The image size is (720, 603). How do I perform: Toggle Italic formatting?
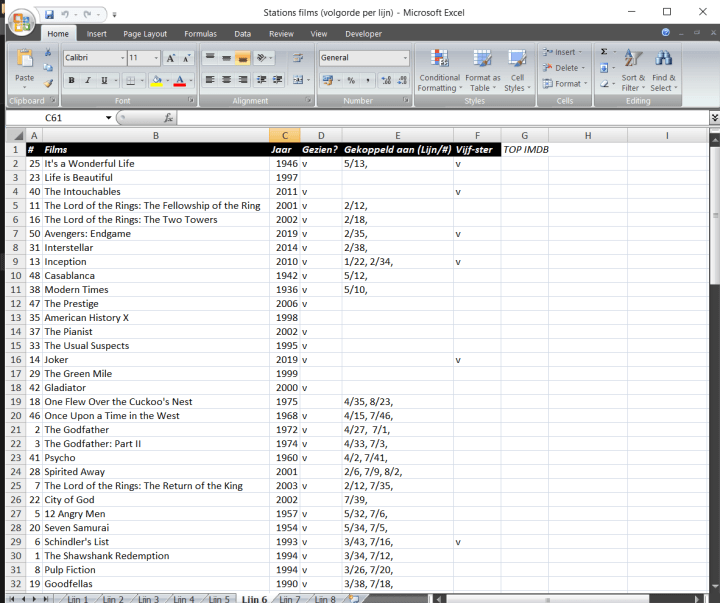[x=88, y=80]
